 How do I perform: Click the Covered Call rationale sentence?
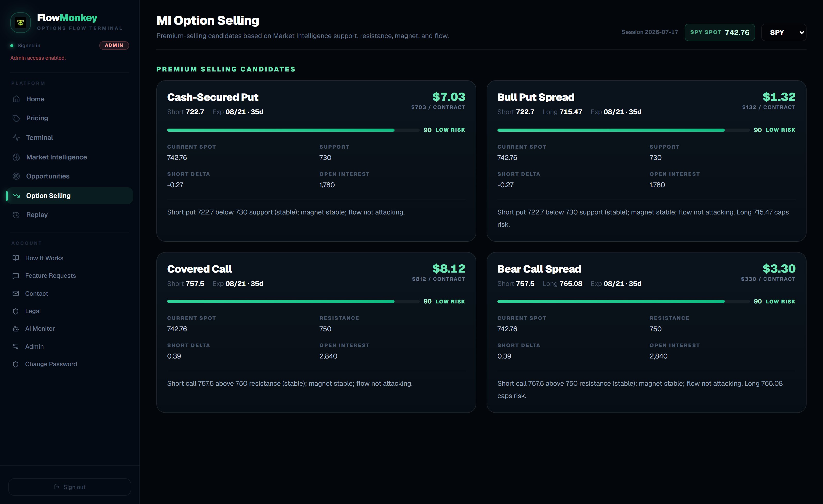[290, 383]
